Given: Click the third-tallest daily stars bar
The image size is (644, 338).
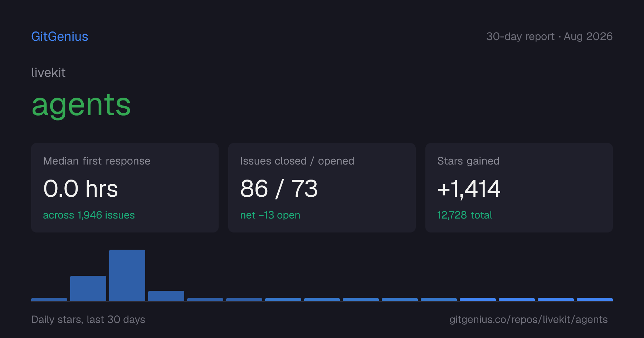Looking at the screenshot, I should point(166,296).
